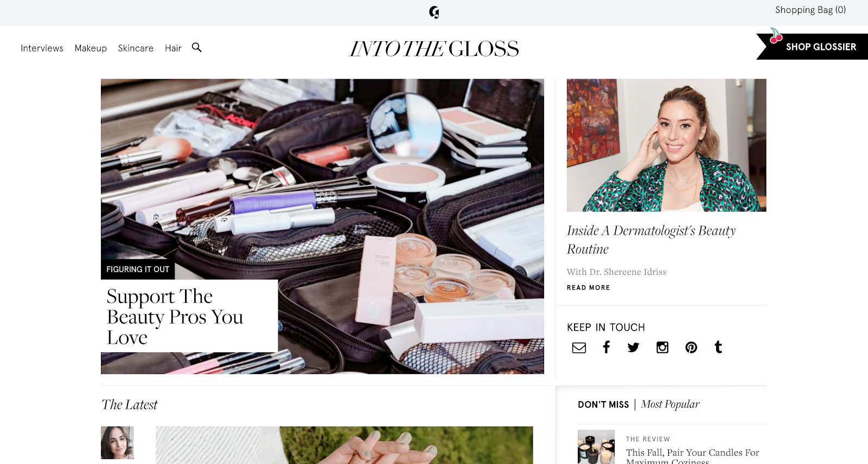The width and height of the screenshot is (868, 464).
Task: Click Read More under dermatologist article
Action: tap(588, 288)
